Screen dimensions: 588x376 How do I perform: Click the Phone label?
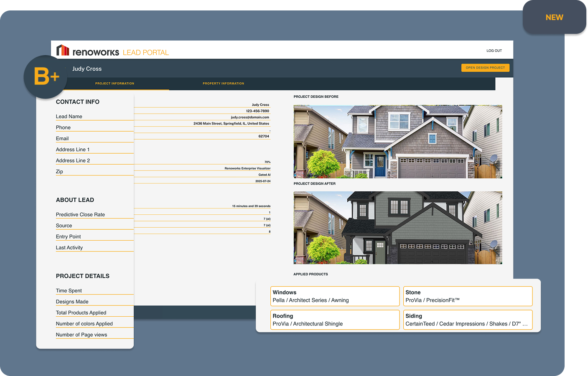pos(63,127)
